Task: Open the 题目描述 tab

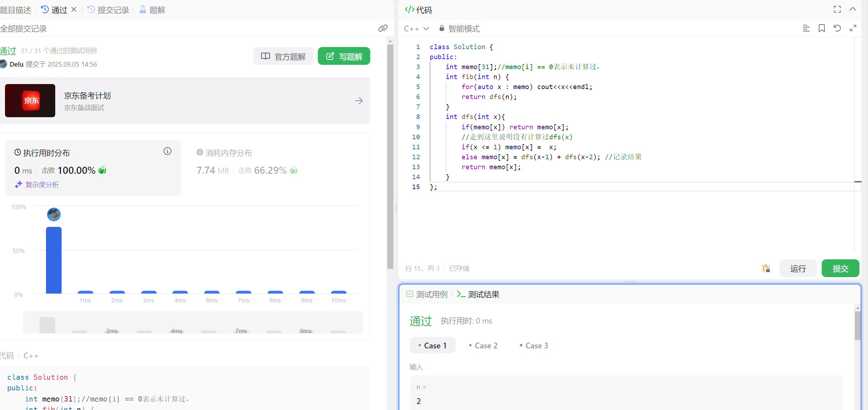Action: [x=16, y=10]
